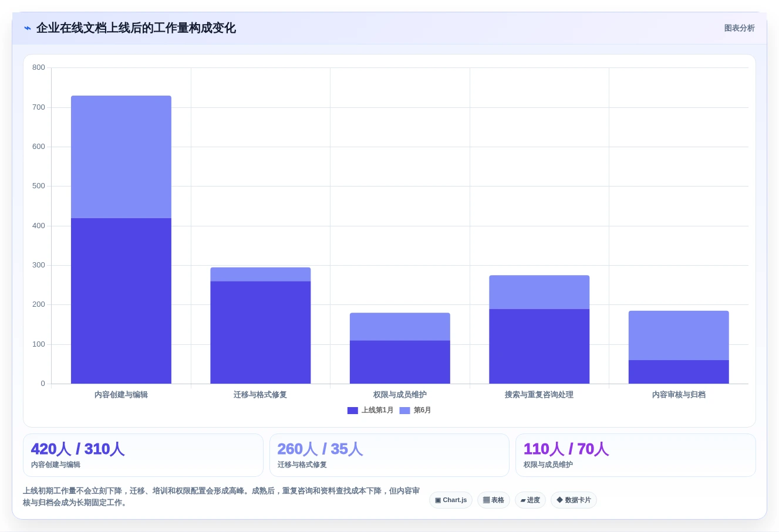Select the 表格 tag chip
The image size is (779, 532).
(x=494, y=500)
